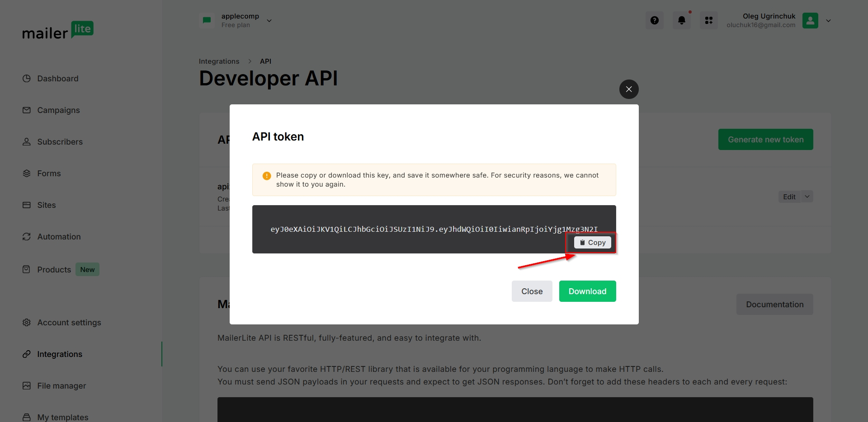Click the applecomp account flag icon
Viewport: 868px width, 422px height.
207,20
